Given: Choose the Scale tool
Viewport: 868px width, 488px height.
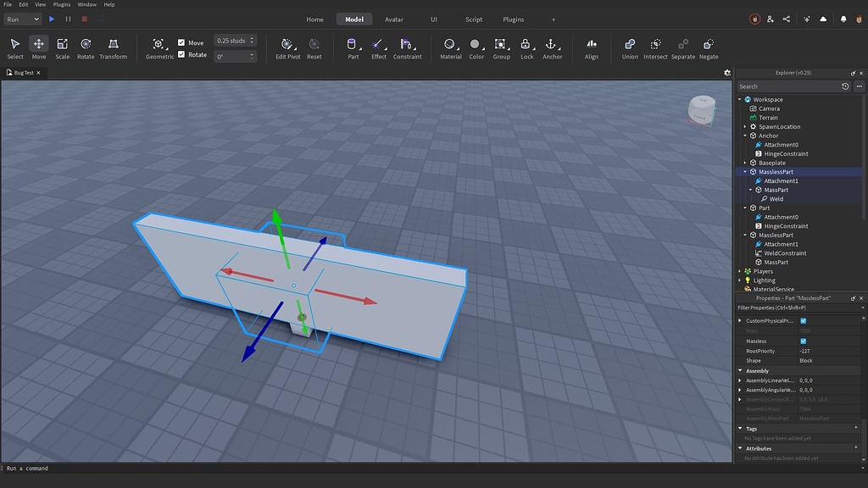Looking at the screenshot, I should [x=63, y=48].
